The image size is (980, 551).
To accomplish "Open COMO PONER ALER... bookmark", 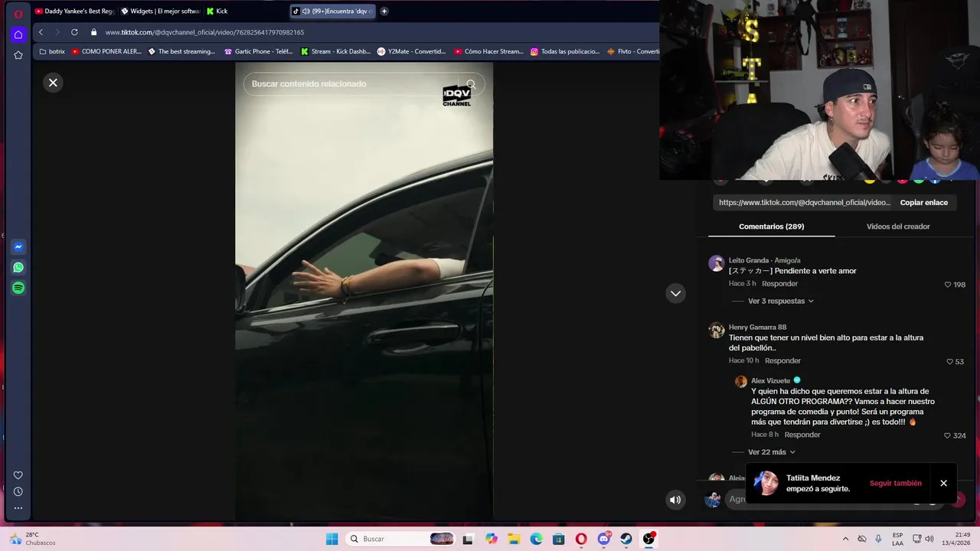I will [106, 51].
